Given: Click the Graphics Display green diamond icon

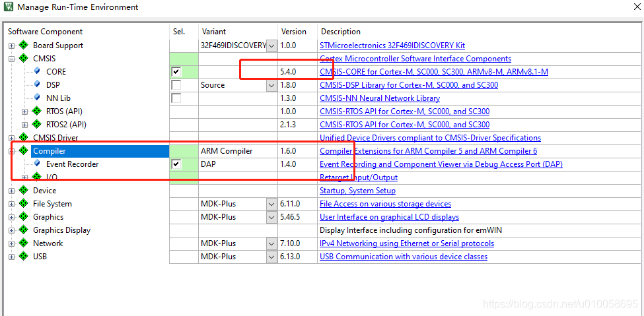Looking at the screenshot, I should (23, 230).
